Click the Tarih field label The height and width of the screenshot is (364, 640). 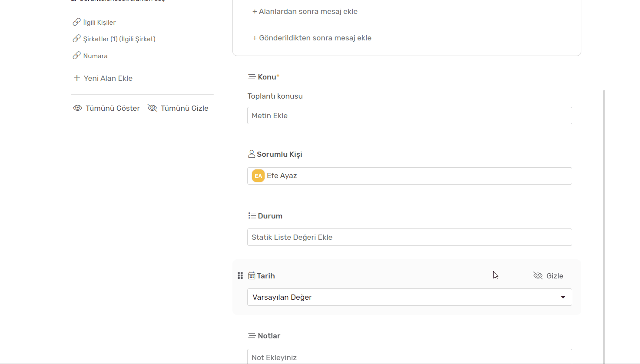[x=266, y=276]
